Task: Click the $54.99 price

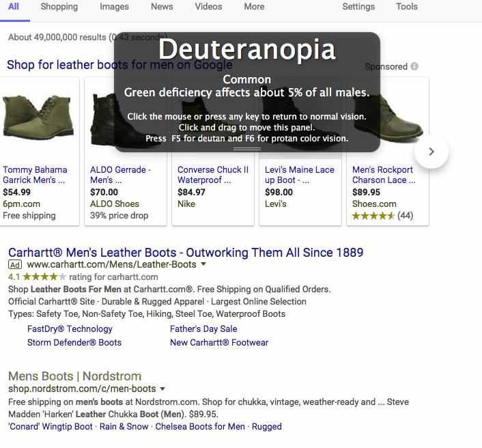Action: coord(16,192)
